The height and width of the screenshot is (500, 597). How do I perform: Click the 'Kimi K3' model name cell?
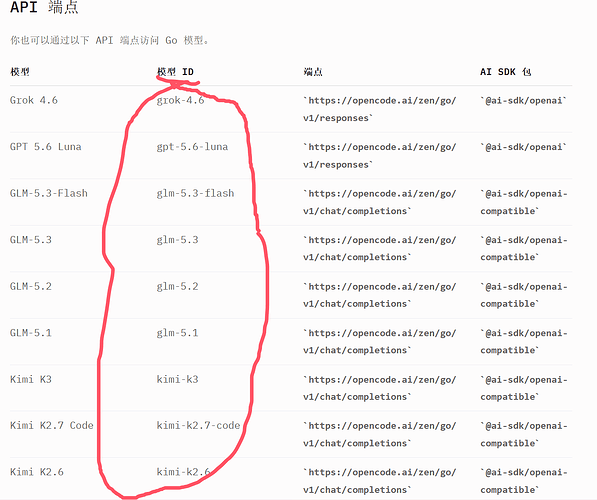31,379
